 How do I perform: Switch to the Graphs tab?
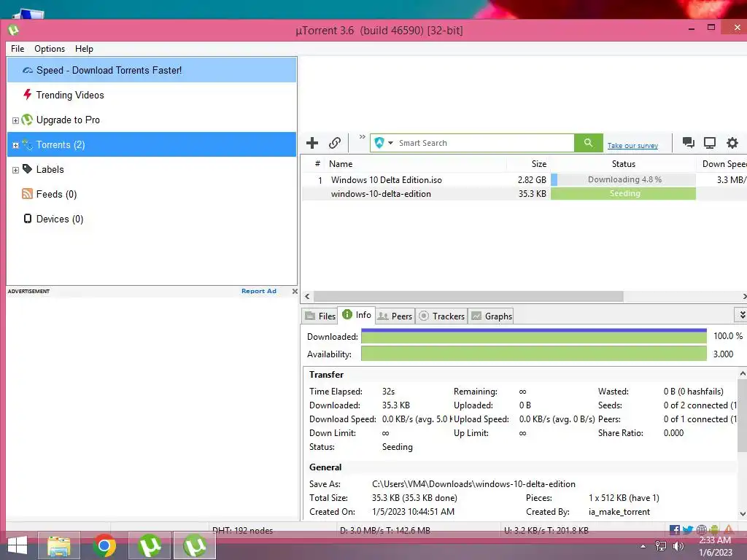tap(491, 316)
